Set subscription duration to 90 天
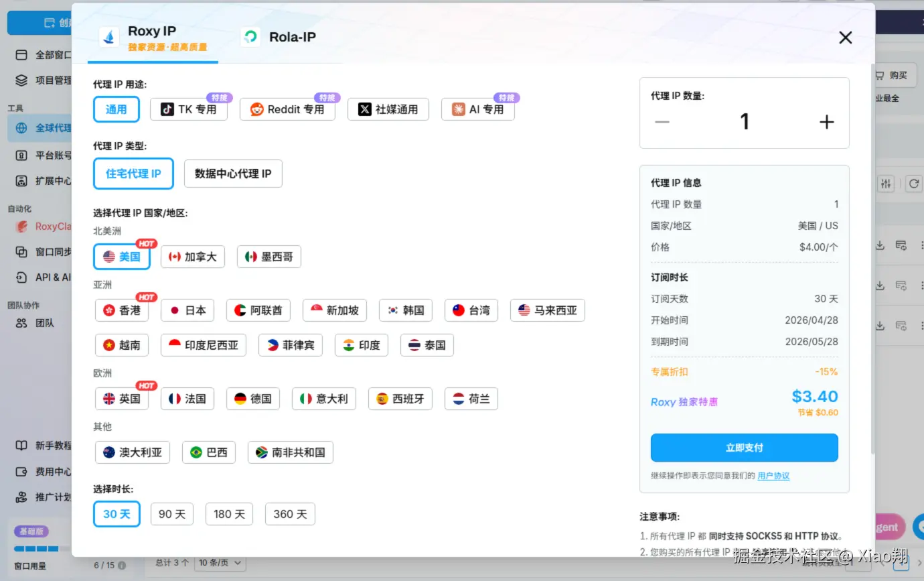The image size is (924, 581). [x=172, y=514]
